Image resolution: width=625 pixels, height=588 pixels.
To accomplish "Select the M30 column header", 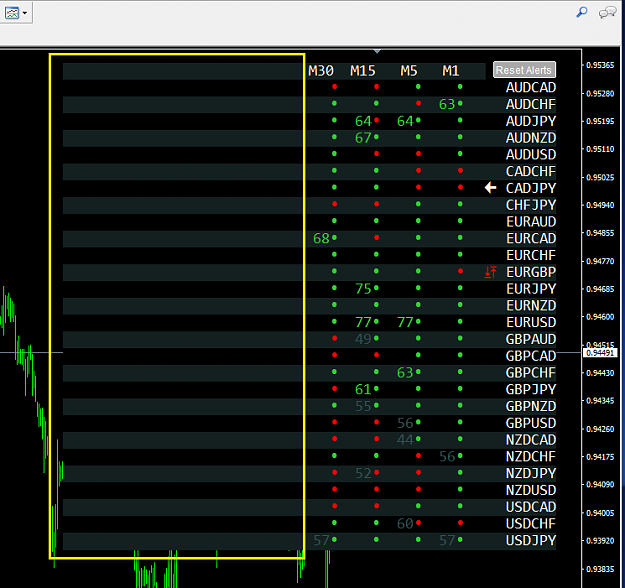I will point(321,71).
